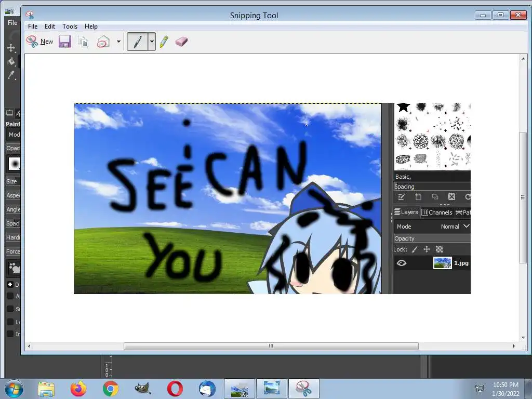The height and width of the screenshot is (399, 532).
Task: Switch to GIMP Tool Options tab icon
Action: [9, 113]
